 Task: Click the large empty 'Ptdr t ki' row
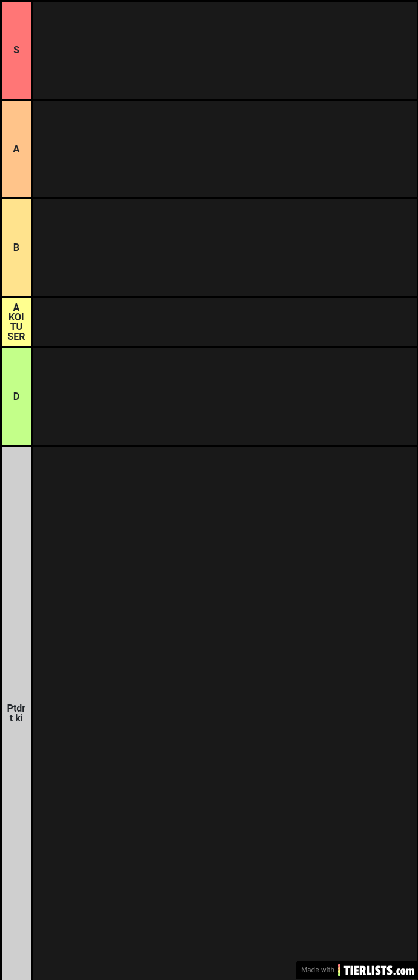[x=224, y=697]
